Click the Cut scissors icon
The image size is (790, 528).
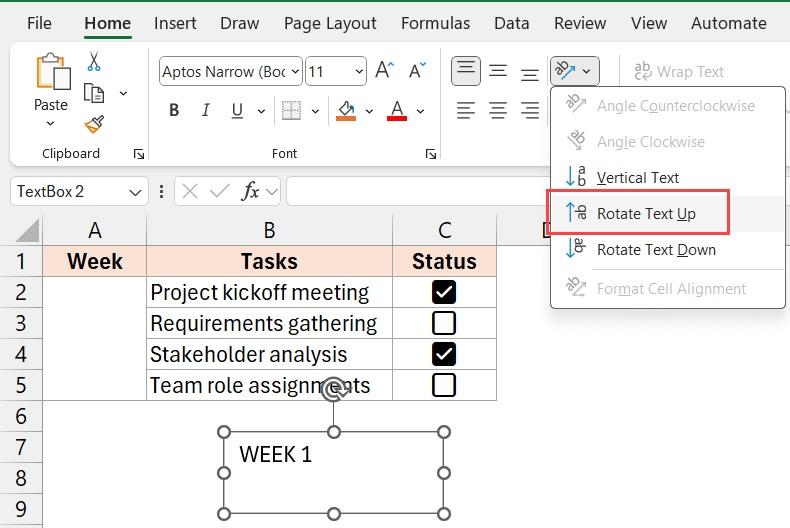tap(94, 62)
